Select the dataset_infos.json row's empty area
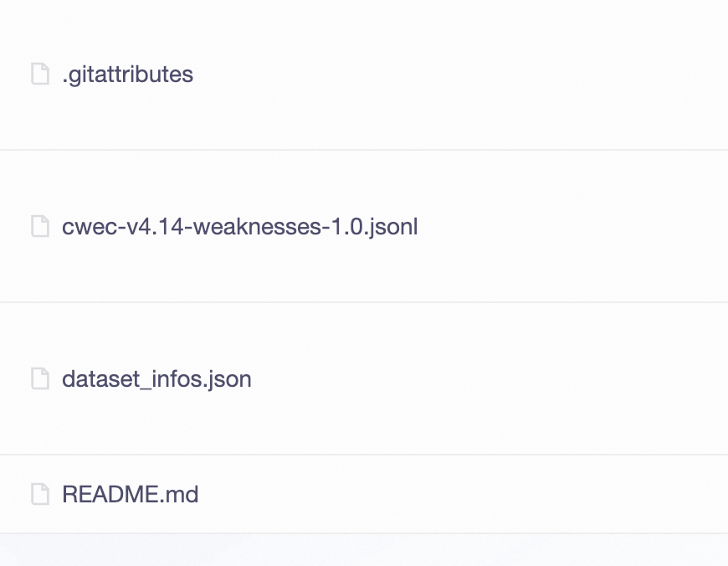 502,379
